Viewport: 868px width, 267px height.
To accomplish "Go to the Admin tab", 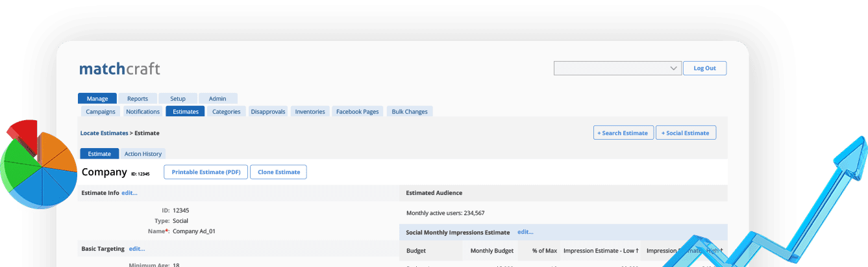I will coord(217,99).
